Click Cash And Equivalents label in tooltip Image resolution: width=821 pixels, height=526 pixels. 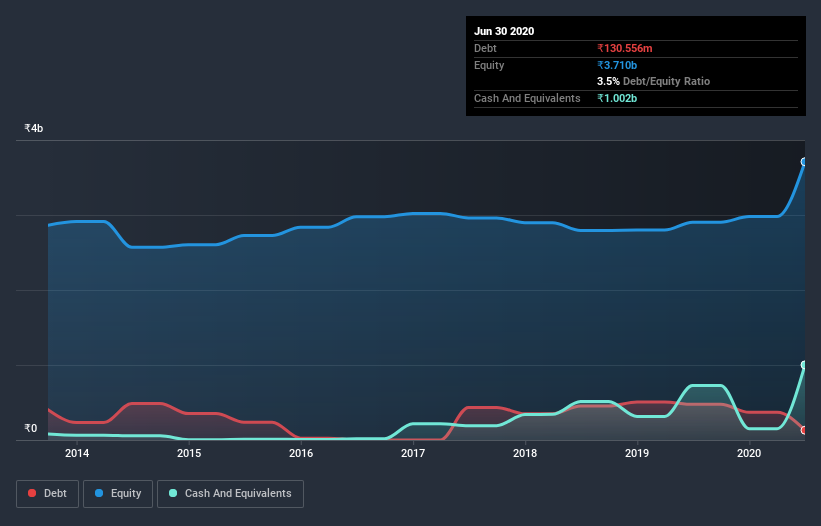point(527,98)
